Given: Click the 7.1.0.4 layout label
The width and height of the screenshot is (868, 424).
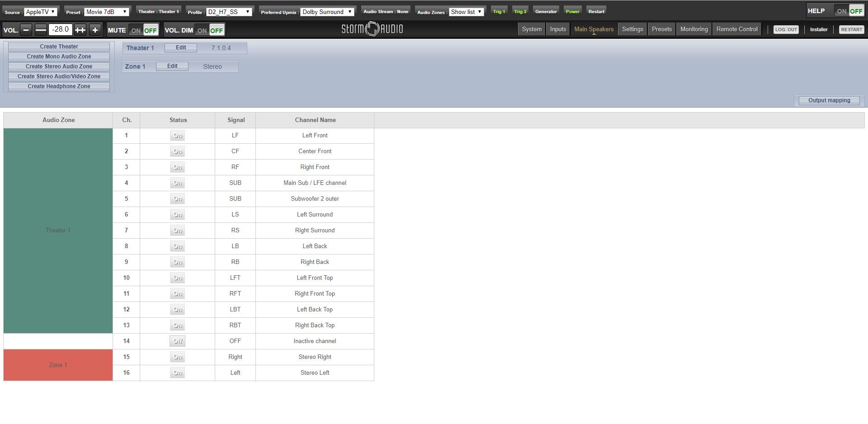Looking at the screenshot, I should tap(221, 48).
